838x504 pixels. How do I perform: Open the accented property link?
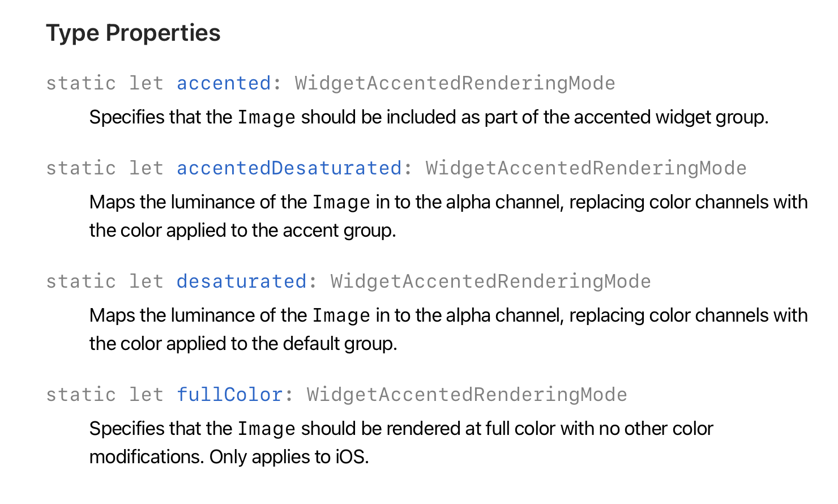pos(224,83)
